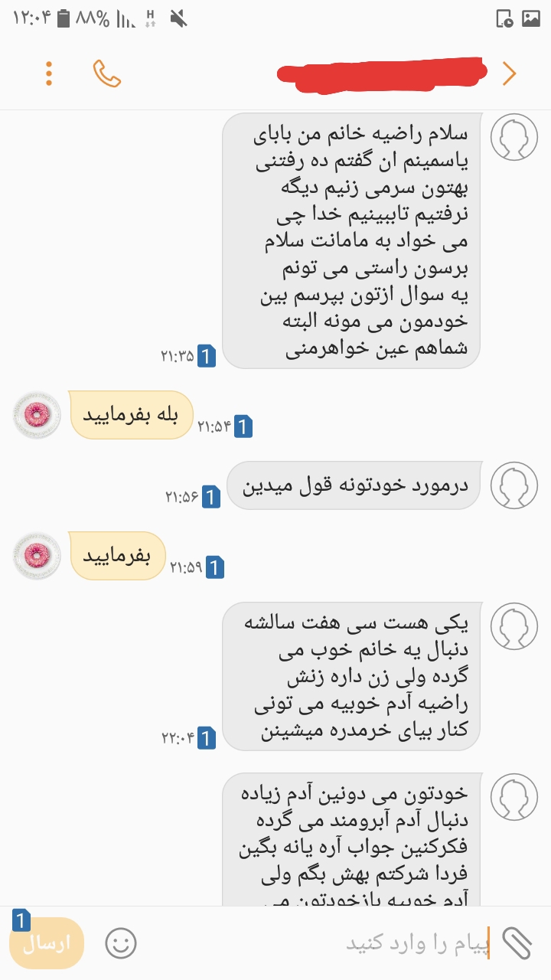Tap the contact avatar beside the 22:04 message
The image size is (551, 980).
tap(514, 626)
